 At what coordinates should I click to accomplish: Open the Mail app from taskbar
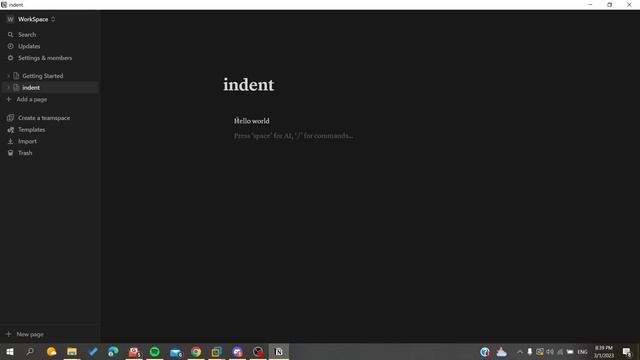tap(176, 352)
